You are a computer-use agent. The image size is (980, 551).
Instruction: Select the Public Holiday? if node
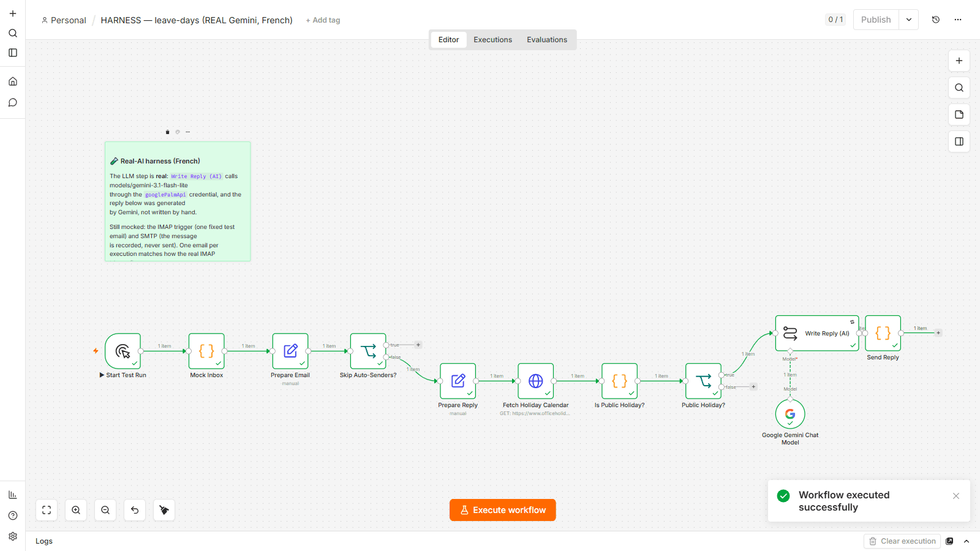click(704, 381)
